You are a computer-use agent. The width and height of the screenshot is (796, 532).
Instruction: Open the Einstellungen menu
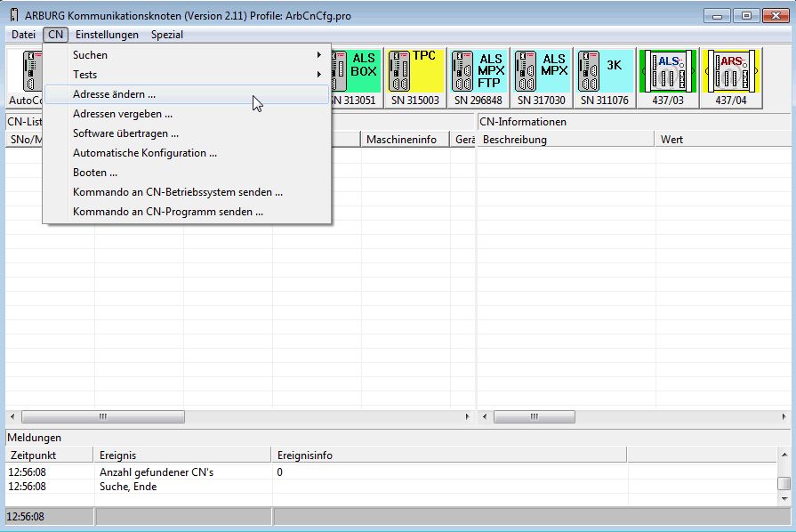(x=107, y=35)
